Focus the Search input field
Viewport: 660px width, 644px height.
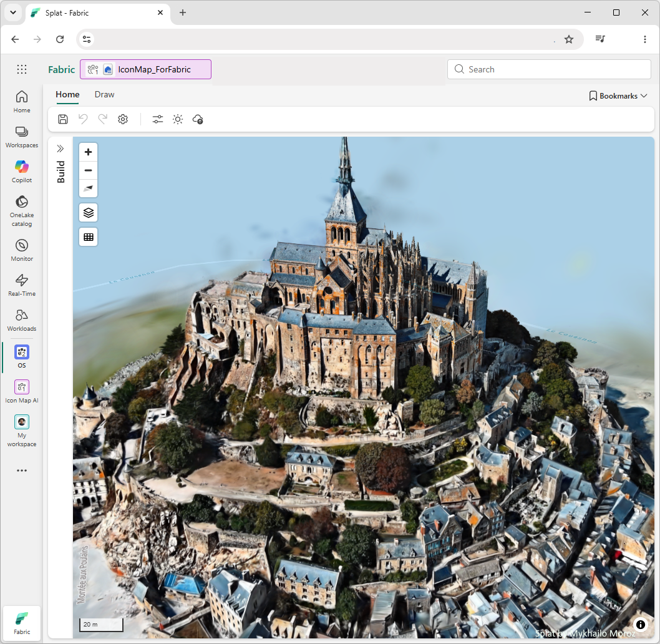[x=549, y=69]
